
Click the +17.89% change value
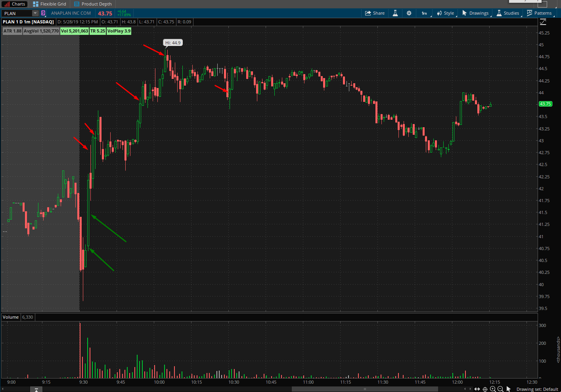tap(124, 15)
